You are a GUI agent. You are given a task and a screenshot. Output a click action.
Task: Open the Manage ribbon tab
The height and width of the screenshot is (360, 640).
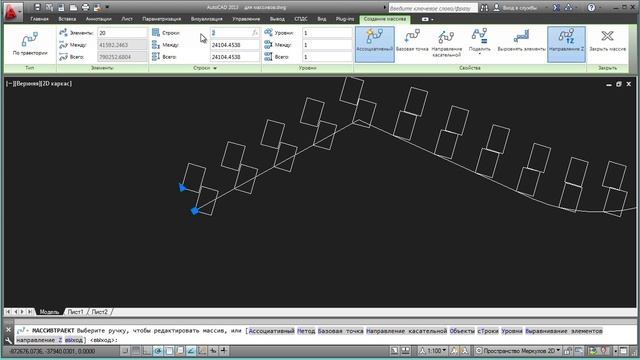[246, 19]
